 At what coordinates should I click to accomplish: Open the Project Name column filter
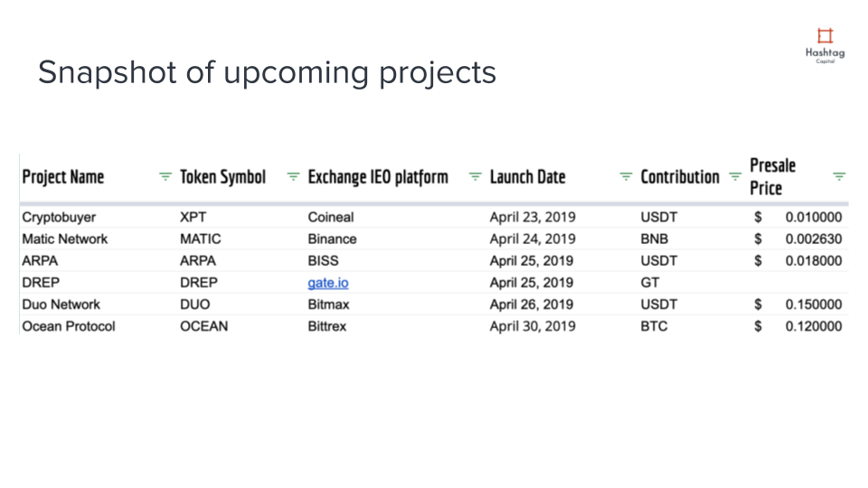[165, 177]
